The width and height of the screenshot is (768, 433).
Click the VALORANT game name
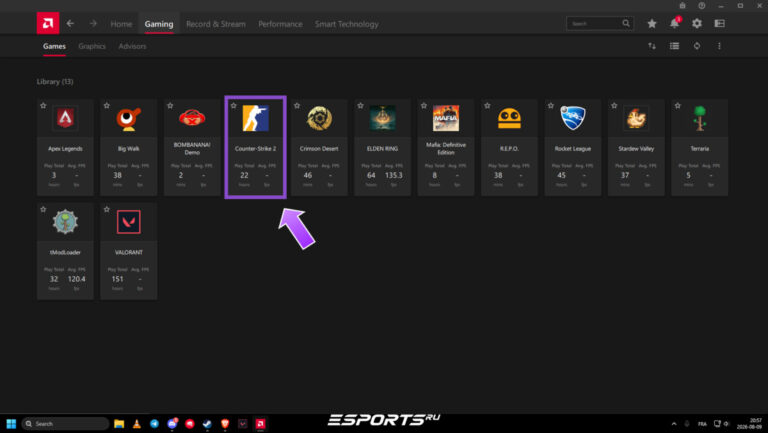coord(129,252)
